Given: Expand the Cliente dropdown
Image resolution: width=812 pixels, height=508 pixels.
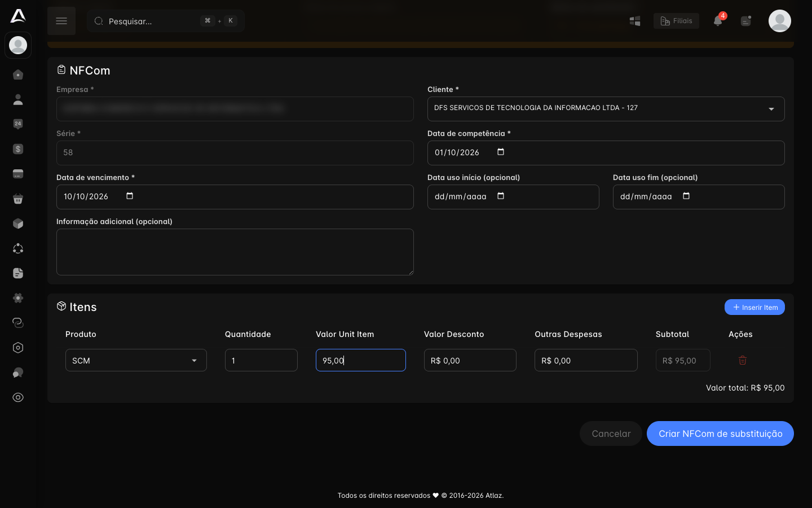Looking at the screenshot, I should tap(606, 109).
